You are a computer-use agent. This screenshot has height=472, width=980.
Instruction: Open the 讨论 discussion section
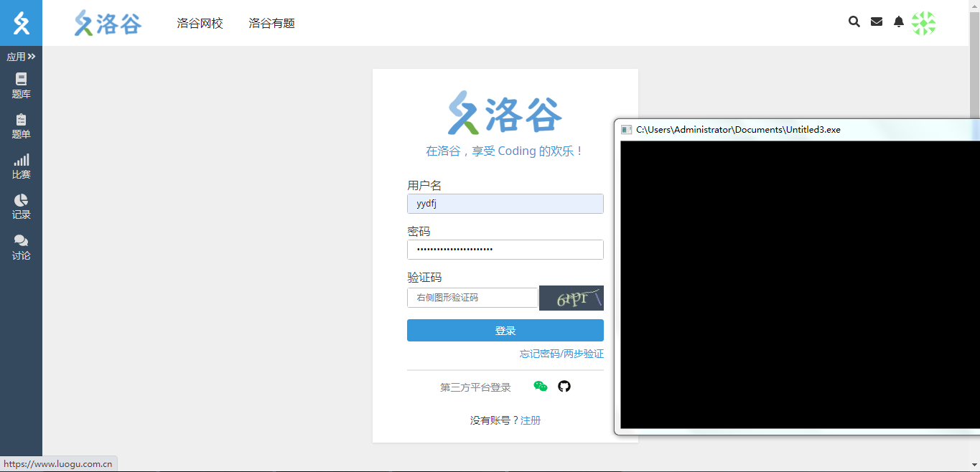(21, 247)
